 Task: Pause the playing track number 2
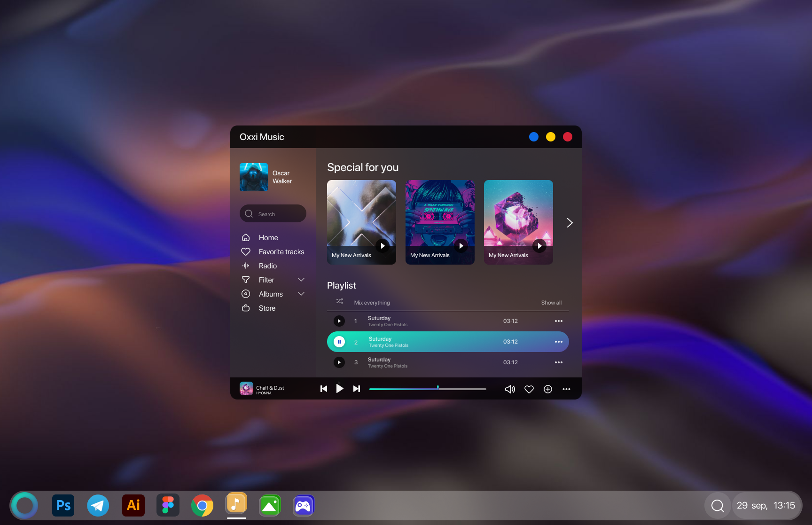tap(339, 342)
